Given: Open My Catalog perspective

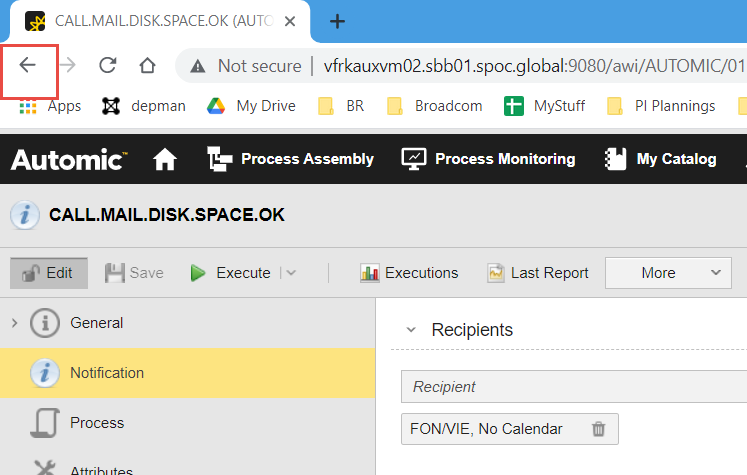Looking at the screenshot, I should click(x=661, y=159).
